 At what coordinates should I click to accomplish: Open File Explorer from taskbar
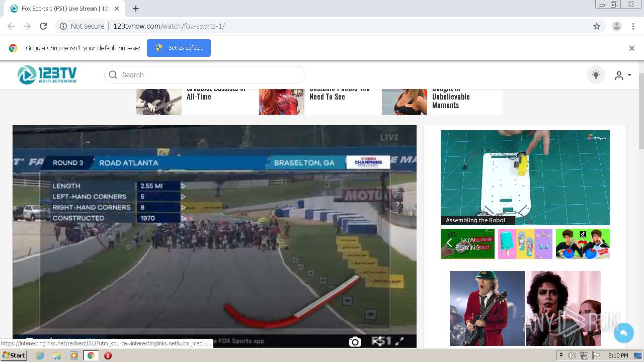click(x=57, y=355)
